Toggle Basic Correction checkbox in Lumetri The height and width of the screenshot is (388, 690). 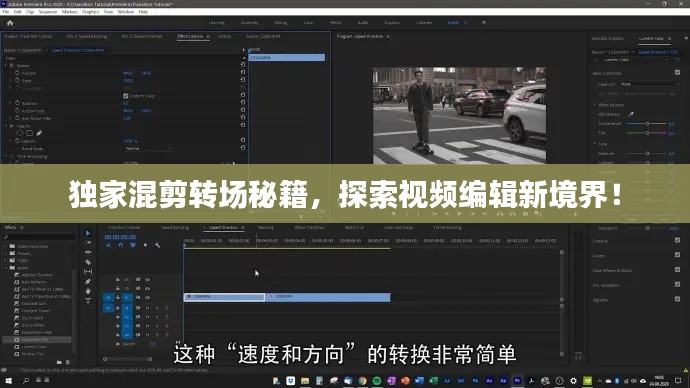(x=677, y=73)
